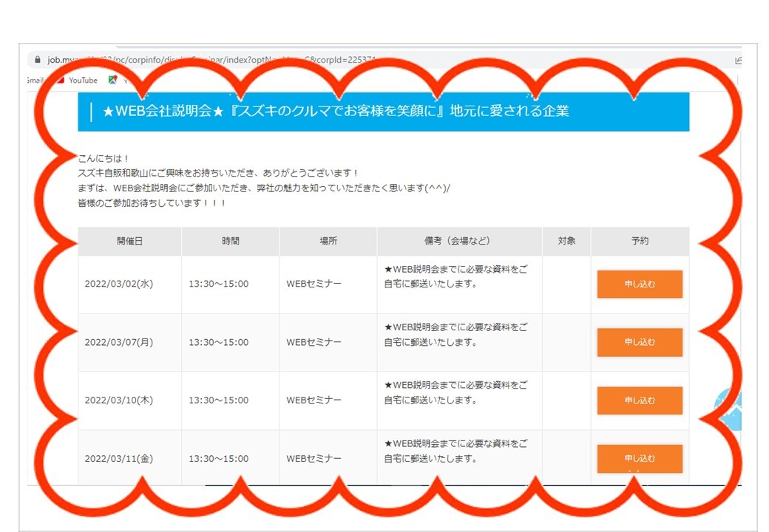The height and width of the screenshot is (532, 769).
Task: Click 13:30～15:00 in the 03/11 row
Action: [219, 459]
